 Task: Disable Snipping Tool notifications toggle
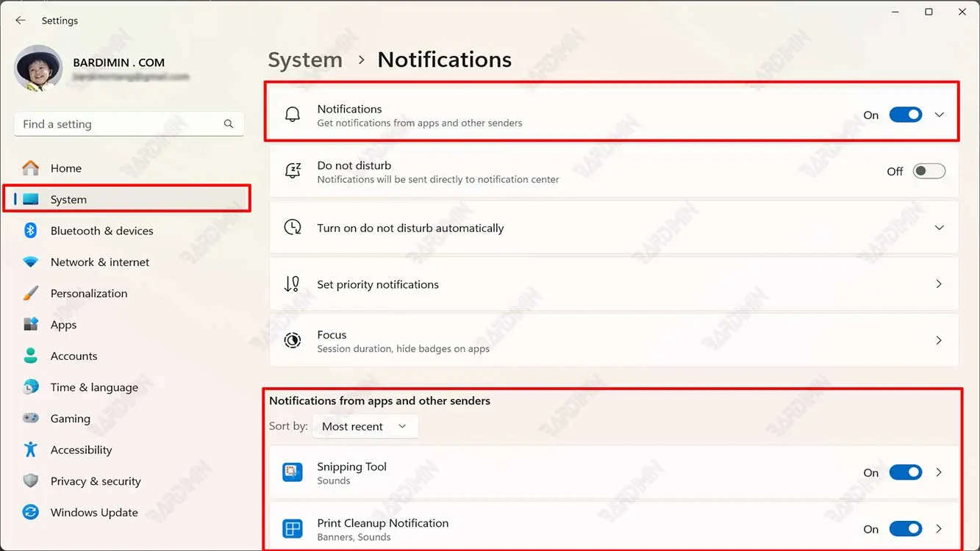pyautogui.click(x=905, y=472)
